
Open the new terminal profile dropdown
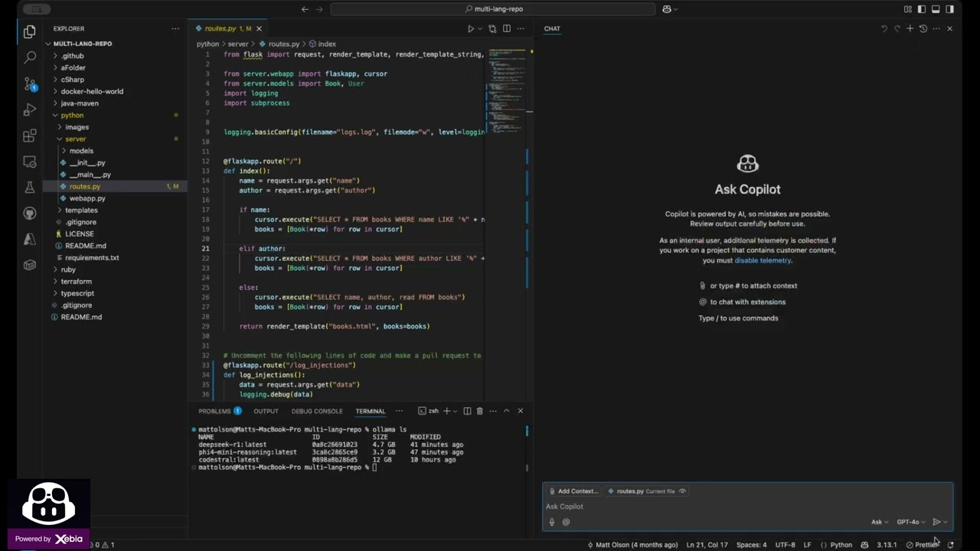click(x=455, y=411)
